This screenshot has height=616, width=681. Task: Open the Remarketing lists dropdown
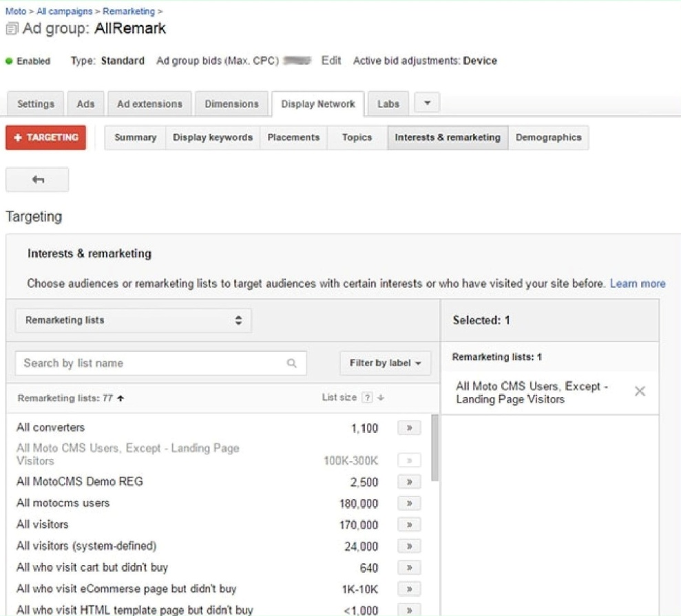click(x=133, y=321)
